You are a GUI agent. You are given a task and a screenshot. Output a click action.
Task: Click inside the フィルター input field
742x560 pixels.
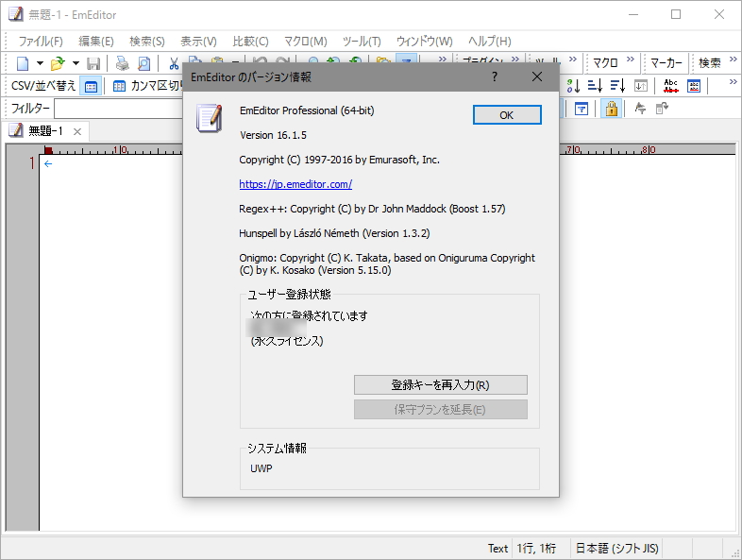pos(119,109)
